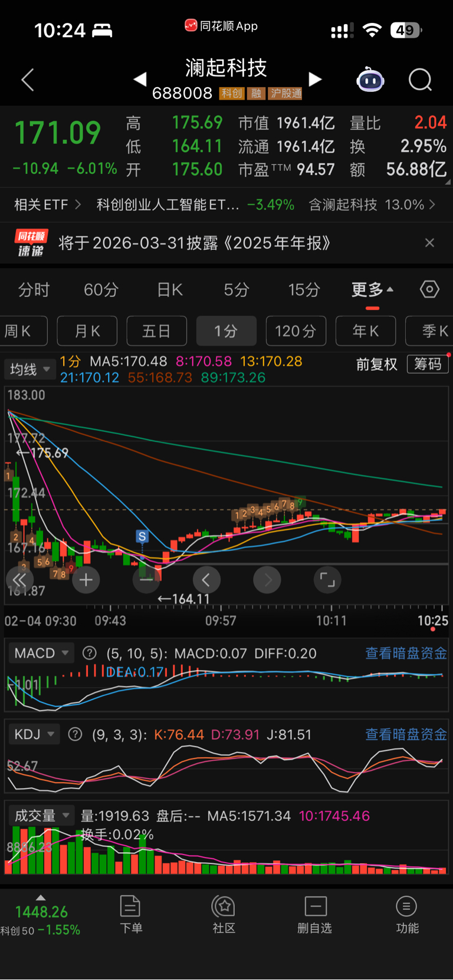The height and width of the screenshot is (980, 453).
Task: Tap the 融 margin tag
Action: click(x=256, y=93)
